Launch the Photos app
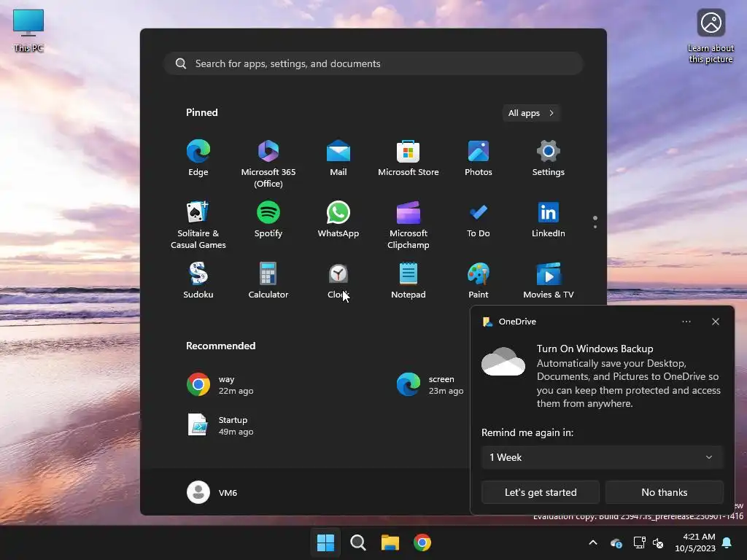The width and height of the screenshot is (747, 560). (479, 158)
